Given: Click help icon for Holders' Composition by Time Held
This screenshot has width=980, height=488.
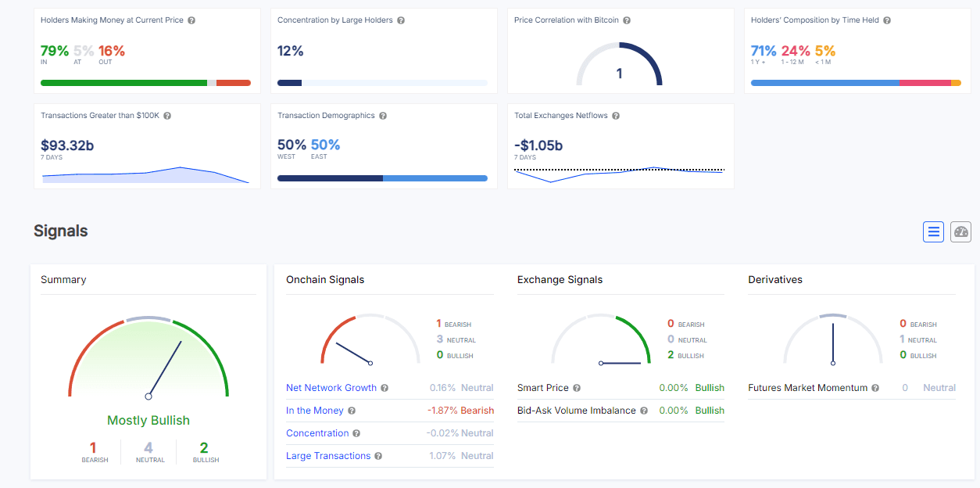Looking at the screenshot, I should click(x=887, y=20).
